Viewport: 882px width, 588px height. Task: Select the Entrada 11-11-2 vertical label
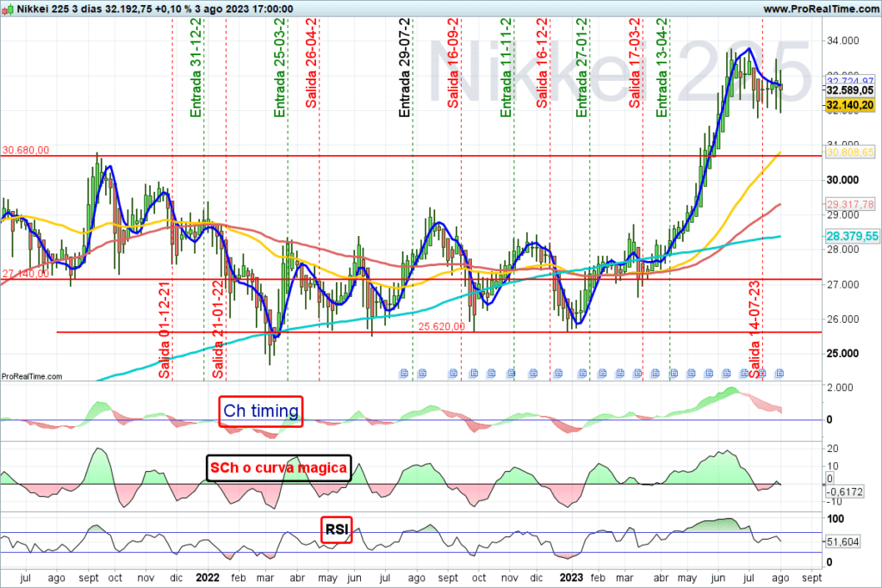[x=506, y=67]
